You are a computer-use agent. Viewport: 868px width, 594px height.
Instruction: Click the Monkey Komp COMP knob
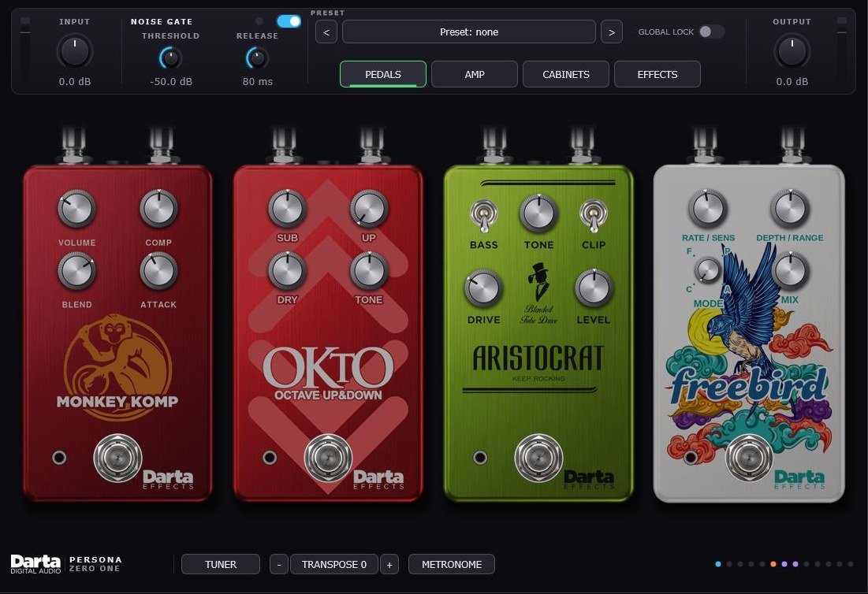point(158,209)
